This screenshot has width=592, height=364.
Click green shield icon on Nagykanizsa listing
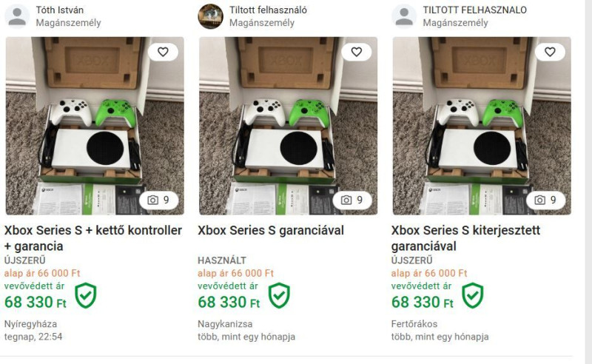coord(279,295)
